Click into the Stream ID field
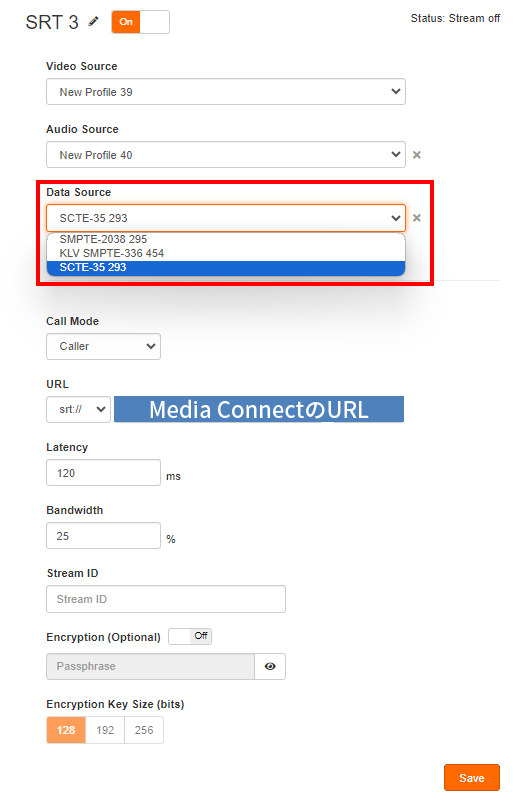 coord(166,599)
